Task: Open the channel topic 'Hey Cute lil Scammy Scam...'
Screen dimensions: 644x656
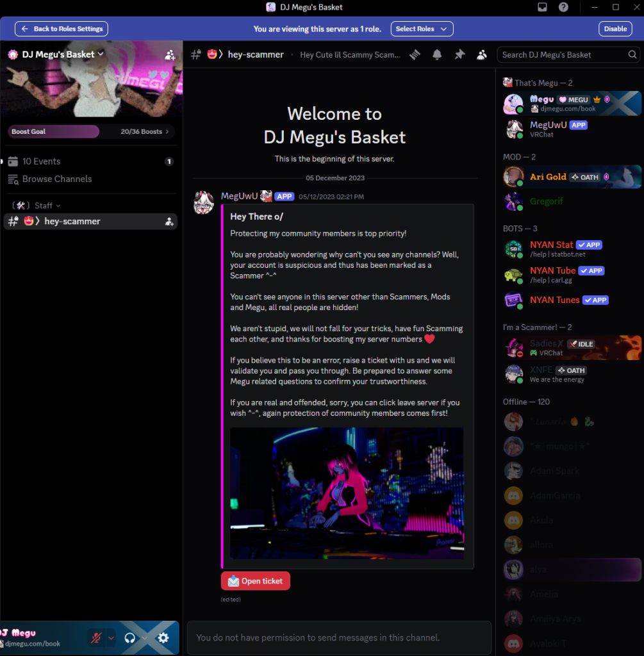Action: [350, 55]
